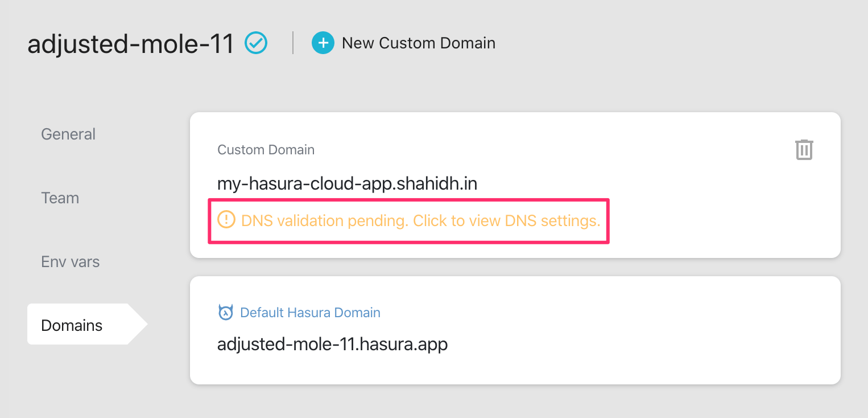Click the New Custom Domain label
Image resolution: width=868 pixels, height=418 pixels.
(418, 43)
